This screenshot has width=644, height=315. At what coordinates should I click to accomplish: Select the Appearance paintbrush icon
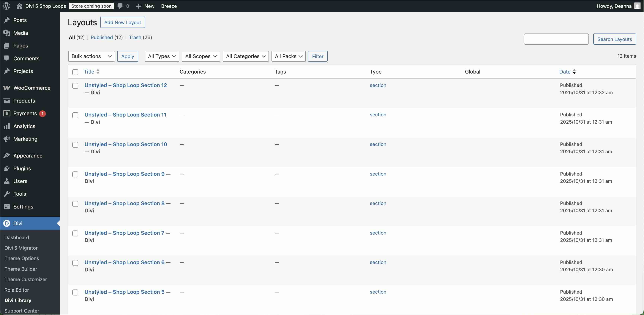7,155
